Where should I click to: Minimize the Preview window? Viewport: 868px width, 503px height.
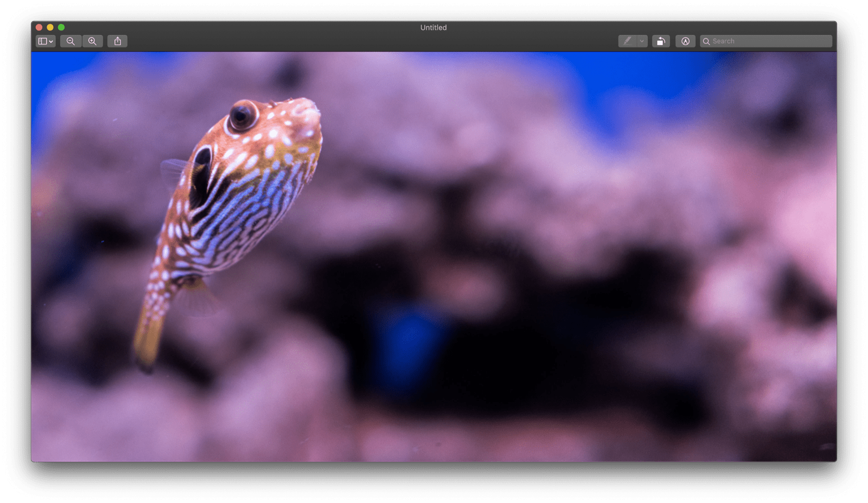pos(50,27)
